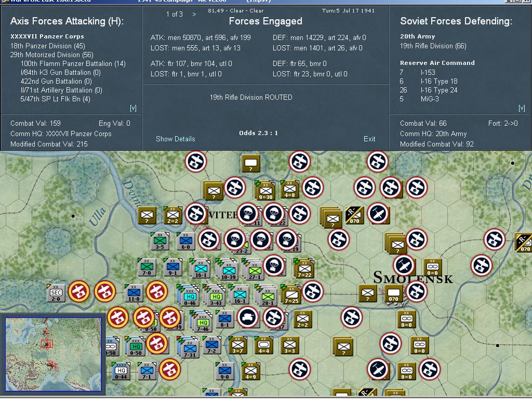The image size is (532, 399).
Task: Click 422nd Gun Battalion (0) entry
Action: click(x=56, y=81)
